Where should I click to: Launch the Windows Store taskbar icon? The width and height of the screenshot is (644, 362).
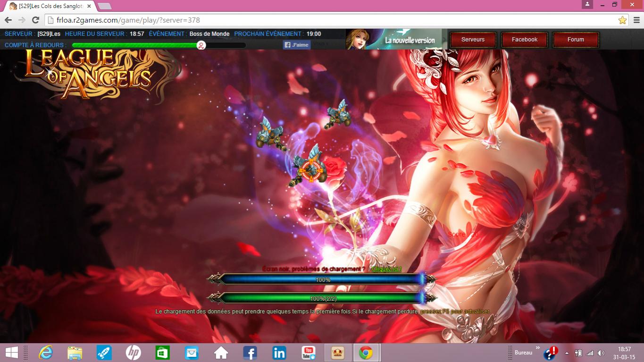pyautogui.click(x=162, y=353)
